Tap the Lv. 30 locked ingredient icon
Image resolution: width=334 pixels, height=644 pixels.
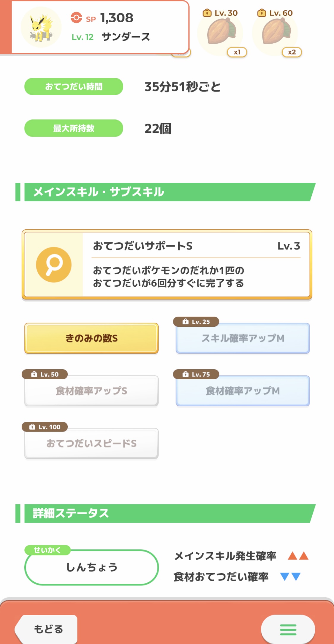click(221, 32)
